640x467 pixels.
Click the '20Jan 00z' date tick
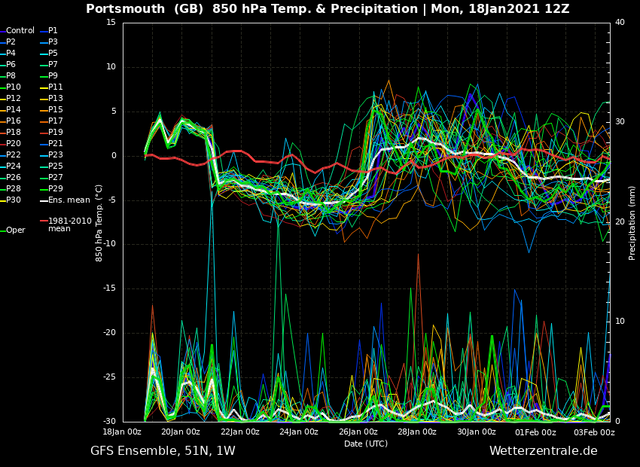(182, 432)
